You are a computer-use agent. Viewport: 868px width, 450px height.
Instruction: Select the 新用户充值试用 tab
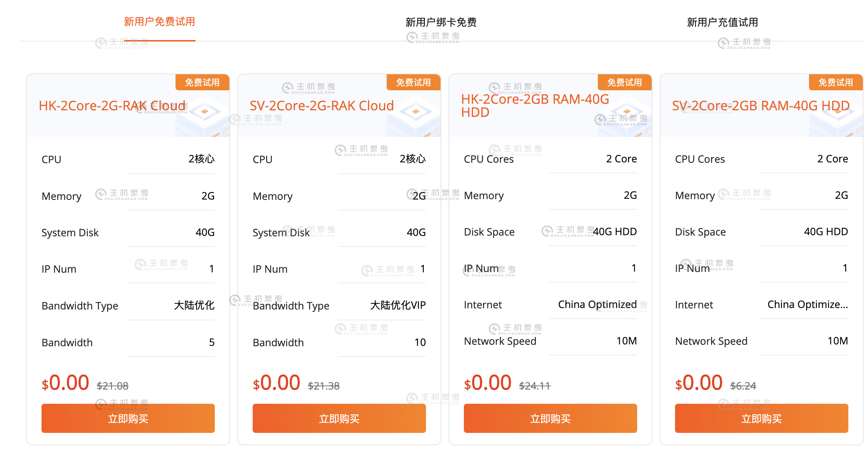tap(722, 22)
